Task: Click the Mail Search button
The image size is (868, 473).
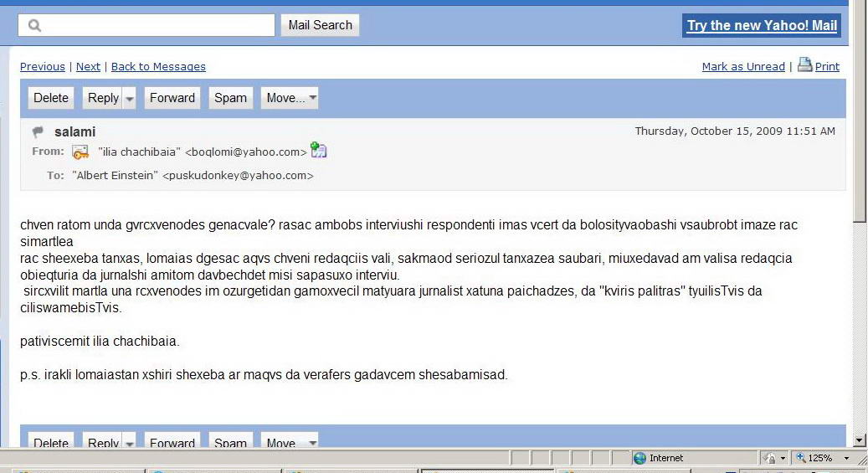Action: click(320, 25)
